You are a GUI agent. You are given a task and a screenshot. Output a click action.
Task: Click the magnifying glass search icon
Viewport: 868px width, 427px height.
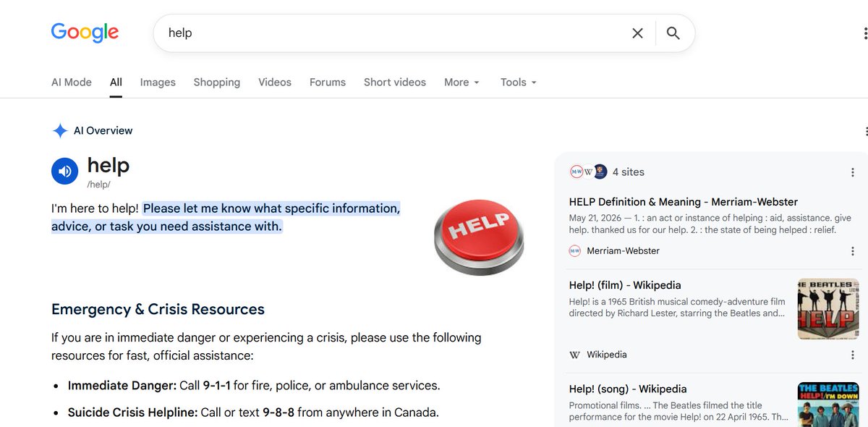point(673,33)
